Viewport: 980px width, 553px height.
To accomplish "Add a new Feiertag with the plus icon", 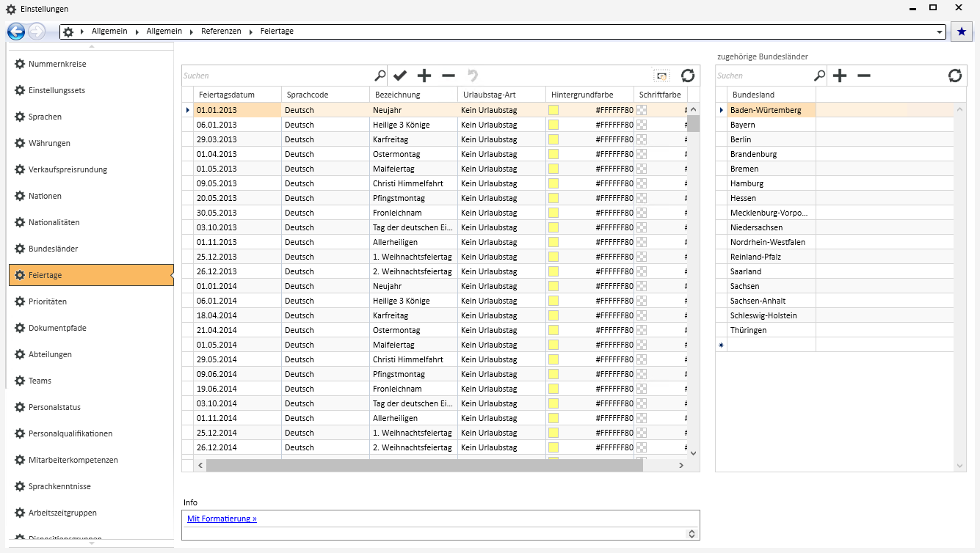I will [x=424, y=76].
